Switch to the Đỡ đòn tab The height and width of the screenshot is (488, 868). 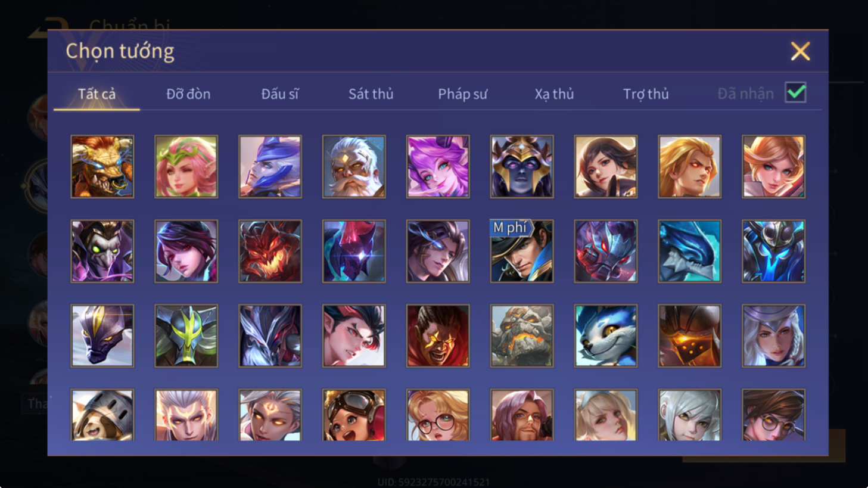pyautogui.click(x=188, y=94)
